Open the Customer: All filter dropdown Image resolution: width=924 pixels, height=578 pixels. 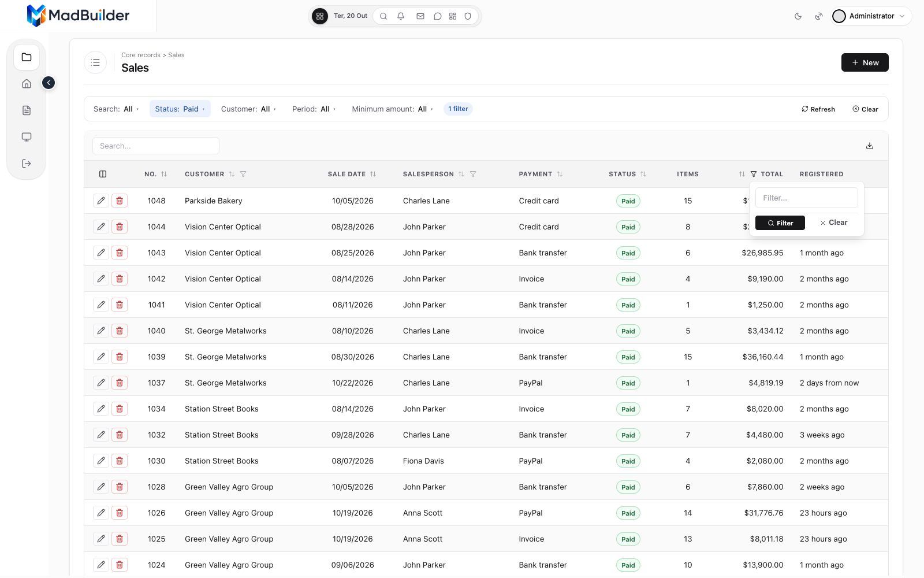click(248, 109)
